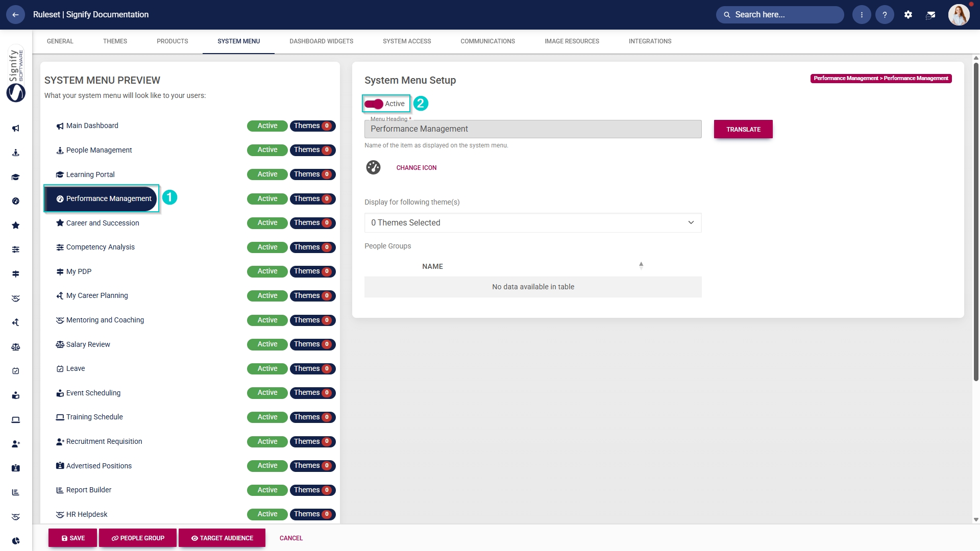Open the pie chart sidebar icon
980x551 pixels.
click(16, 541)
